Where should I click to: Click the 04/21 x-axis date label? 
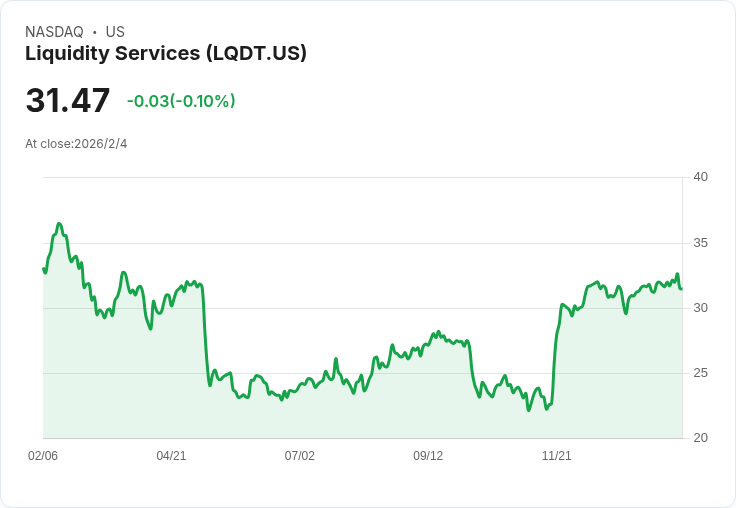[171, 456]
